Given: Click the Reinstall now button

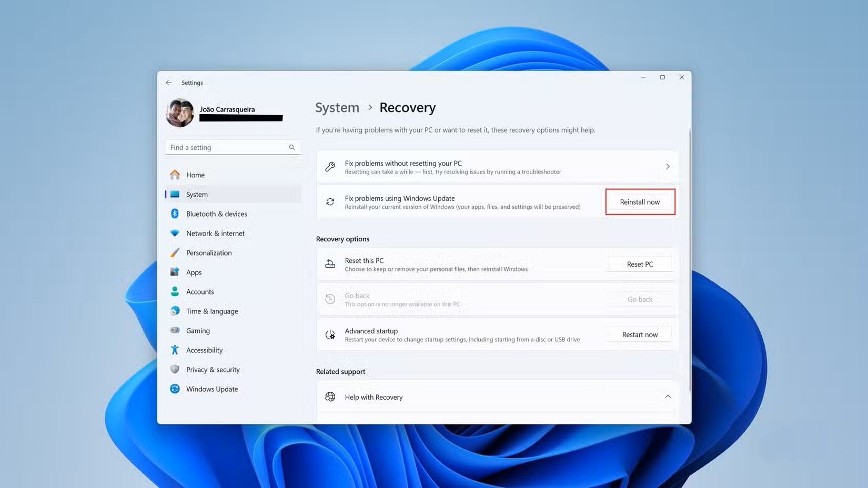Looking at the screenshot, I should coord(640,201).
